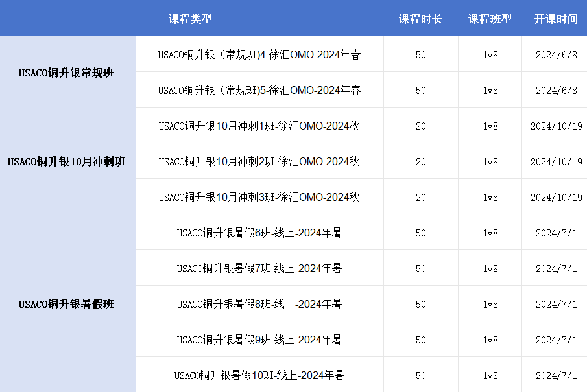Pick start date 2024/7/1 of 暑假6班

click(557, 233)
